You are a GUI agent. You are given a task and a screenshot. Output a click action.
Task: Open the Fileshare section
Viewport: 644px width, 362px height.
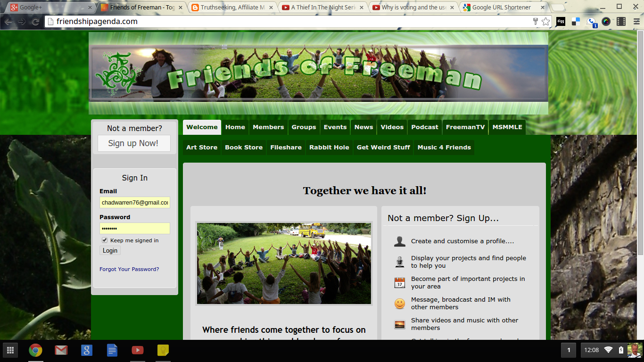[x=286, y=147]
